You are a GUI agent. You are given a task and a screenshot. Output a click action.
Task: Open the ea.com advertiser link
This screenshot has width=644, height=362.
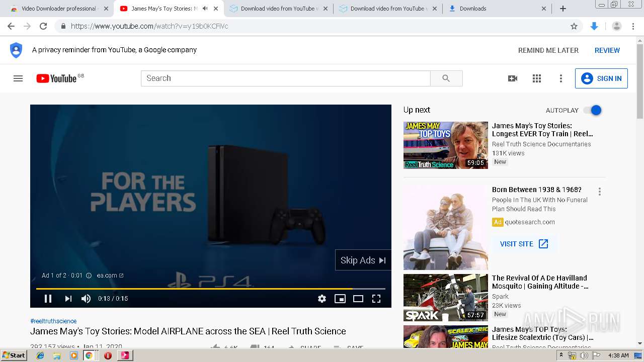click(110, 276)
